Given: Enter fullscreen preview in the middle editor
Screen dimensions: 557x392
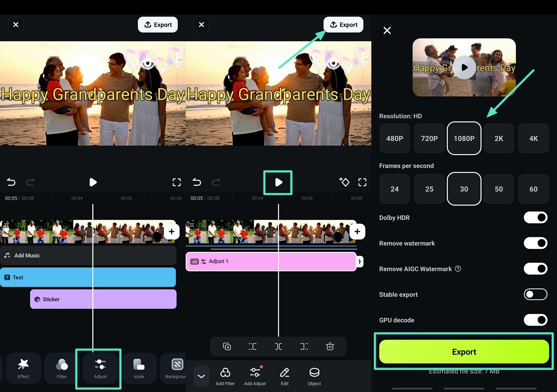Looking at the screenshot, I should coord(362,183).
